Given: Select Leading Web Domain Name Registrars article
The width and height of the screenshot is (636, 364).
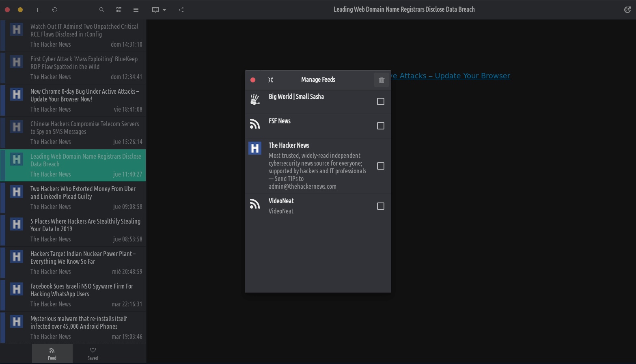Looking at the screenshot, I should coord(73,165).
